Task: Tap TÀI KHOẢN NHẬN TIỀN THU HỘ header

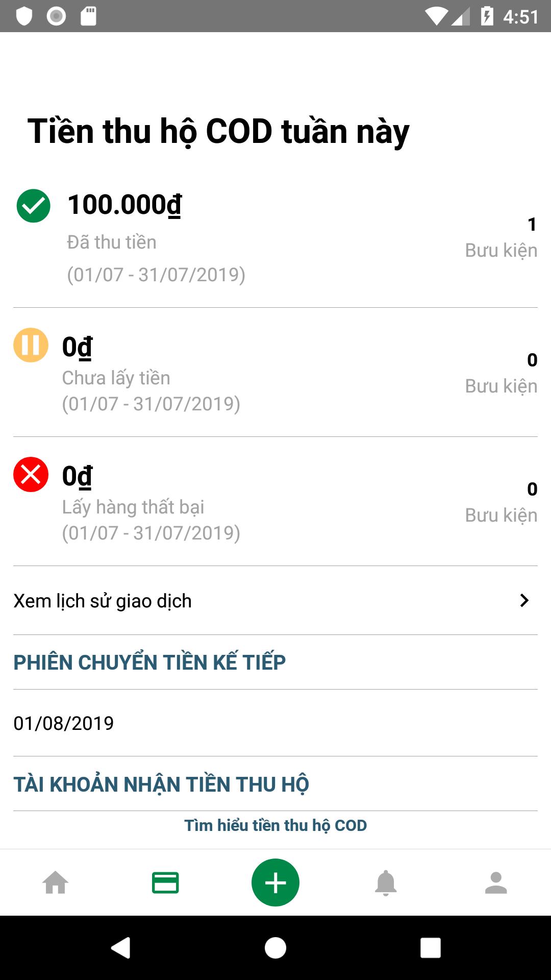Action: tap(161, 785)
